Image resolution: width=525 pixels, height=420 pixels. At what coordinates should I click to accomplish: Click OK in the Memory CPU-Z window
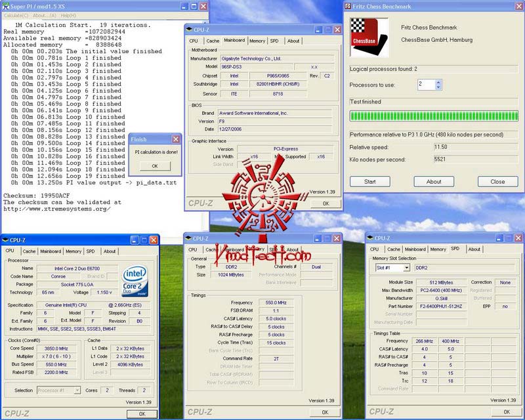[x=325, y=412]
